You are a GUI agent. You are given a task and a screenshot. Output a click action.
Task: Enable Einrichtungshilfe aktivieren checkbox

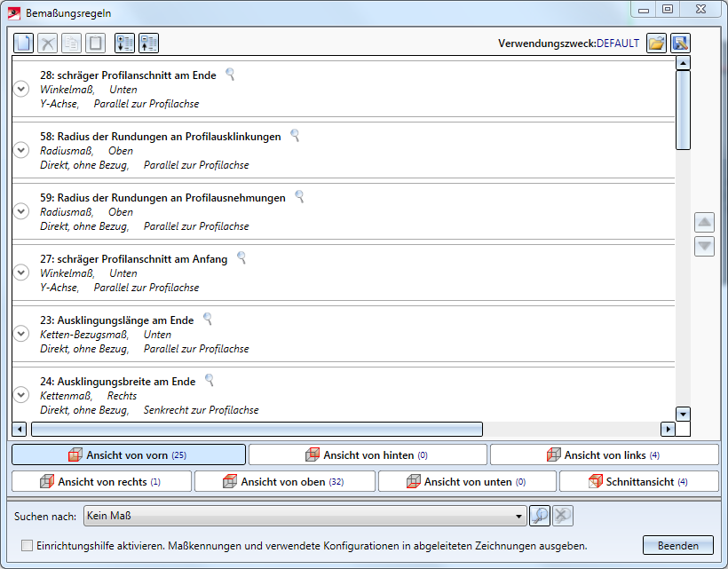(x=27, y=546)
